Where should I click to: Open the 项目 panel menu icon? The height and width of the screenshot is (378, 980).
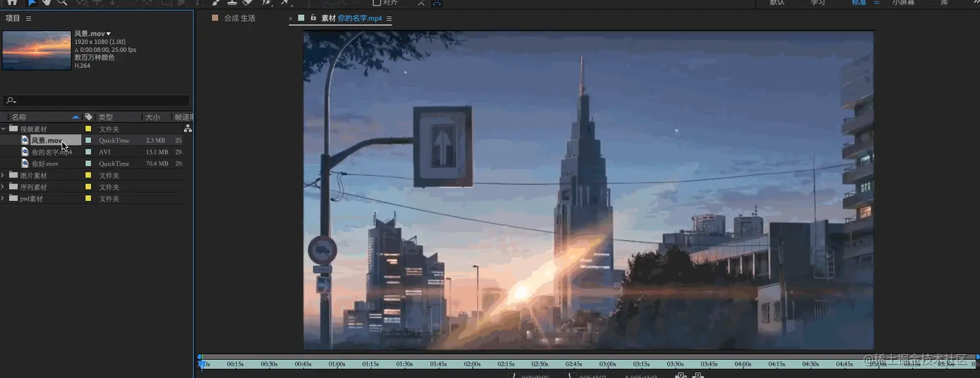pos(29,19)
